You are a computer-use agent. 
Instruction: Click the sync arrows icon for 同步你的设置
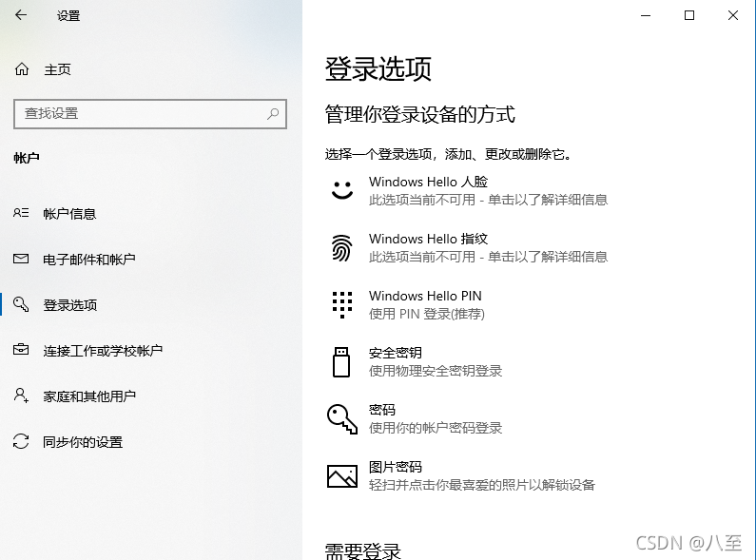point(21,441)
